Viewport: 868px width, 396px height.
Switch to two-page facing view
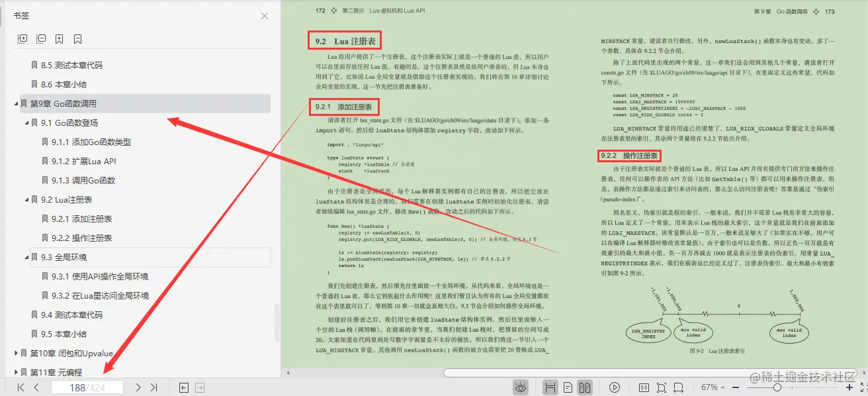(x=586, y=387)
